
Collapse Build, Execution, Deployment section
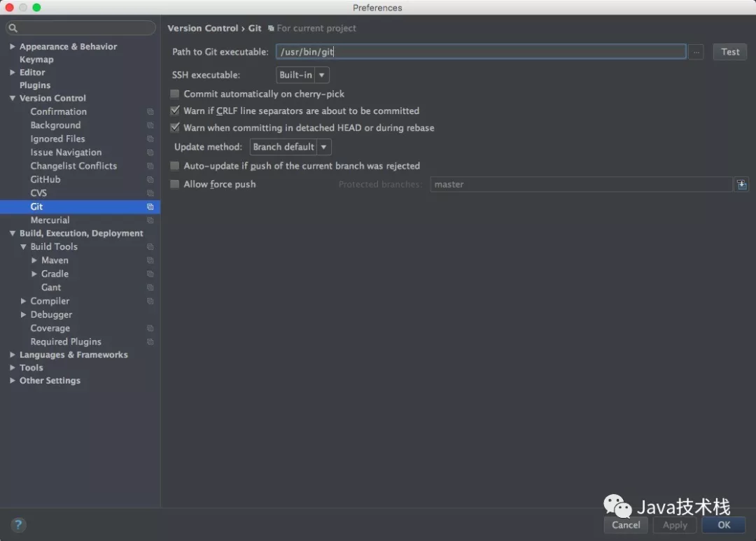pos(13,233)
